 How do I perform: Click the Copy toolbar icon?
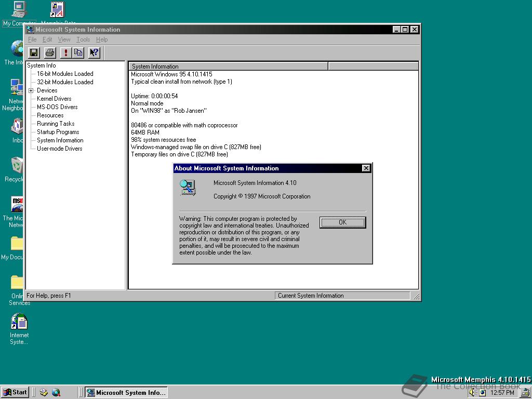78,52
